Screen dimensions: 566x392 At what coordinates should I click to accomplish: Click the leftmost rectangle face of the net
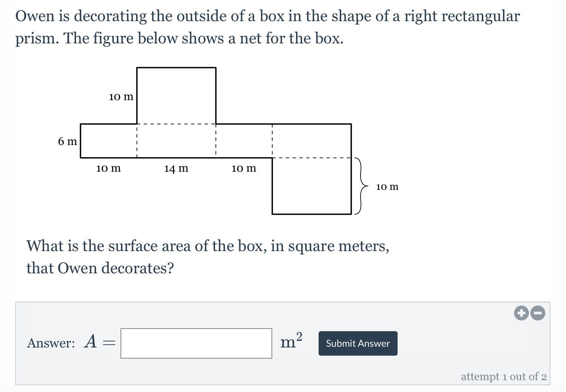(x=108, y=141)
